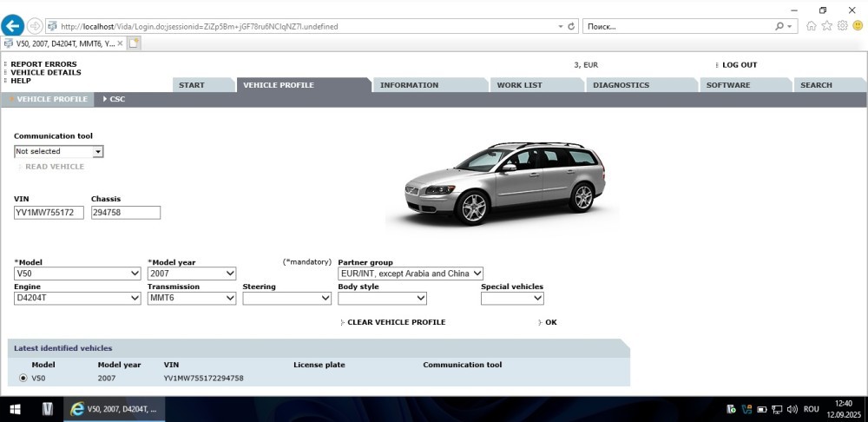Screen dimensions: 868x422
Task: Open the Windows Start menu
Action: point(15,408)
